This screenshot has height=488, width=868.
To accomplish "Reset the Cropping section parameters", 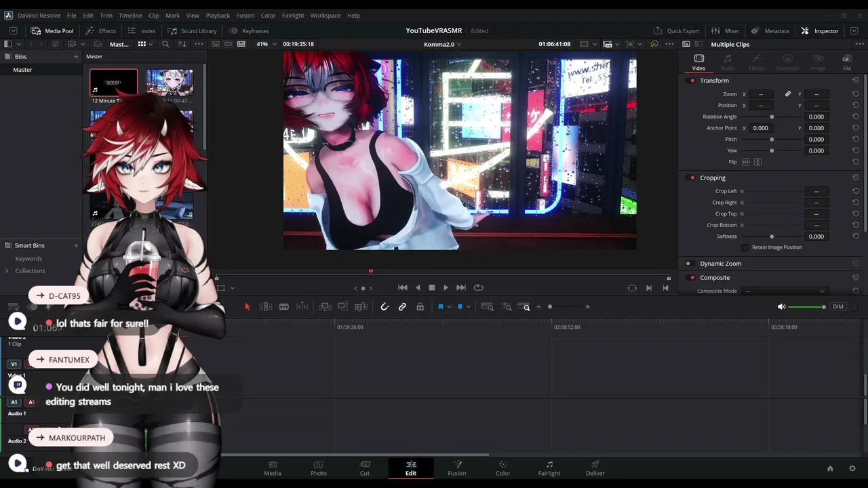I will pyautogui.click(x=856, y=178).
